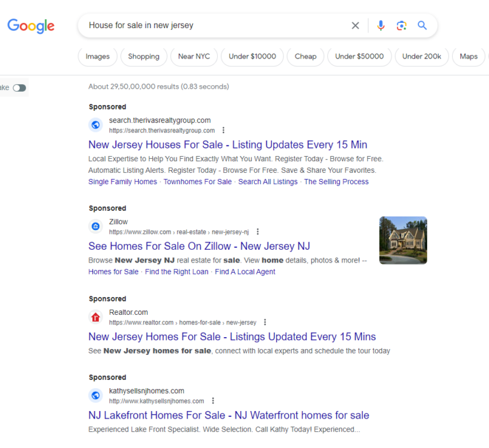Open Google Lens image search icon
This screenshot has width=489, height=448.
pyautogui.click(x=401, y=25)
